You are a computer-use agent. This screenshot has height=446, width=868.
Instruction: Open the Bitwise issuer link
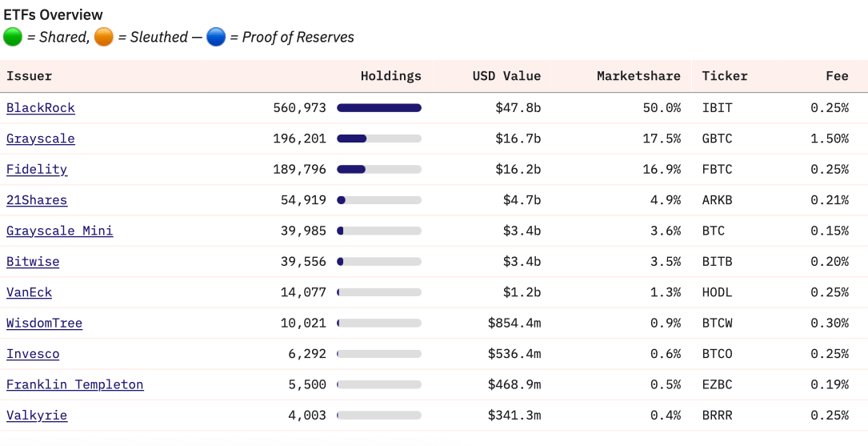point(33,262)
